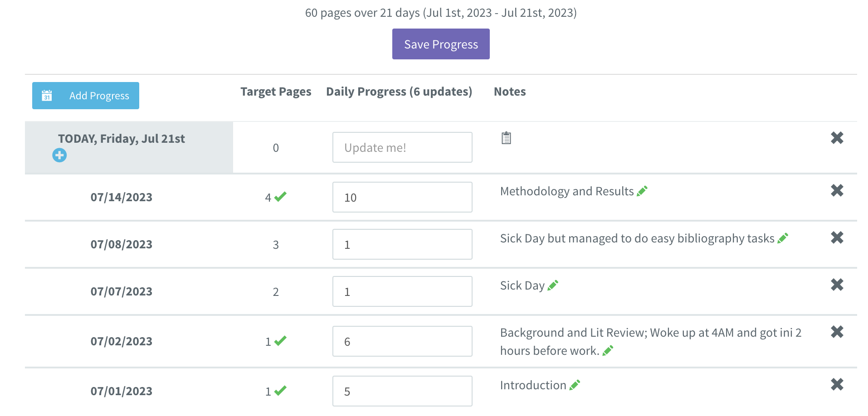Image resolution: width=868 pixels, height=416 pixels.
Task: Click the checkmark next to 07/02 target
Action: point(281,341)
